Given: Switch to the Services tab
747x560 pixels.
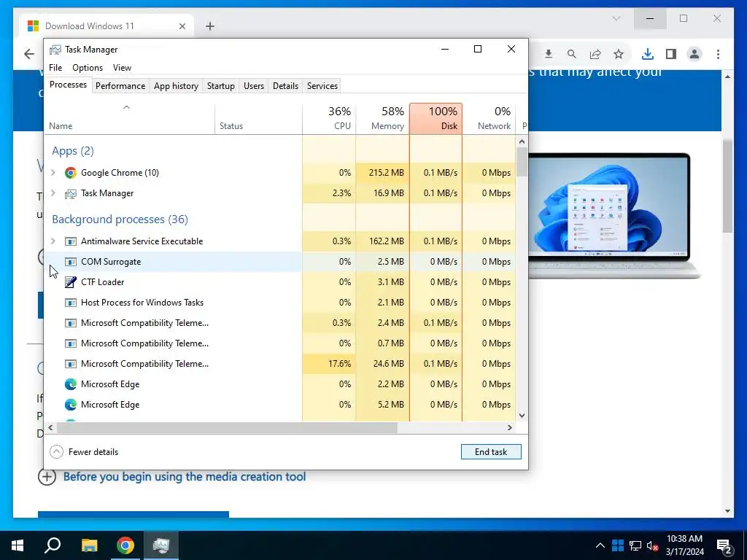Looking at the screenshot, I should [322, 86].
